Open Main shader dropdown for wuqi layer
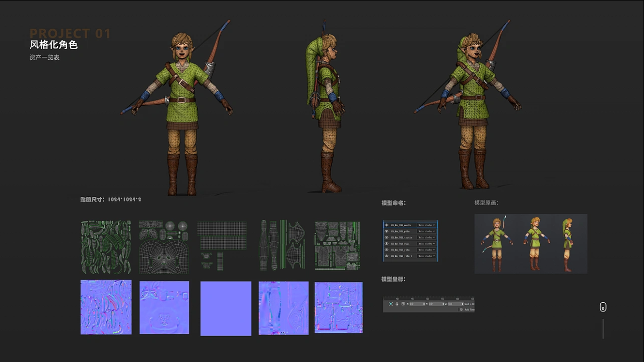This screenshot has width=644, height=362. coord(427,244)
